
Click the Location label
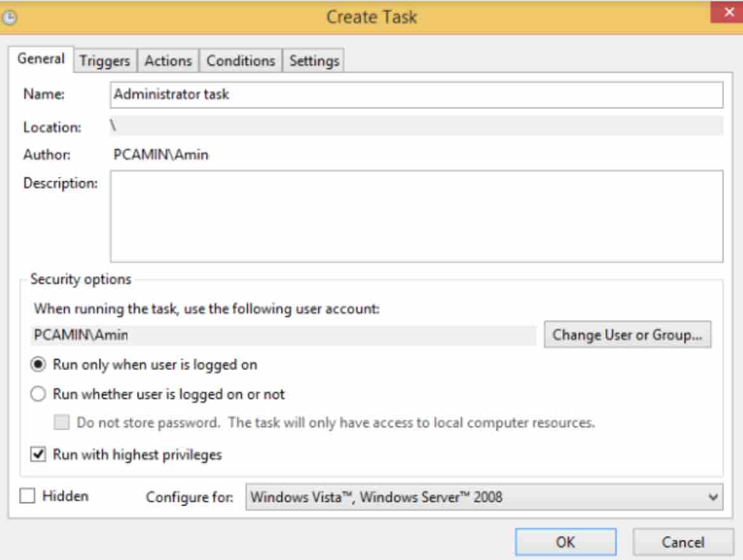[x=52, y=127]
